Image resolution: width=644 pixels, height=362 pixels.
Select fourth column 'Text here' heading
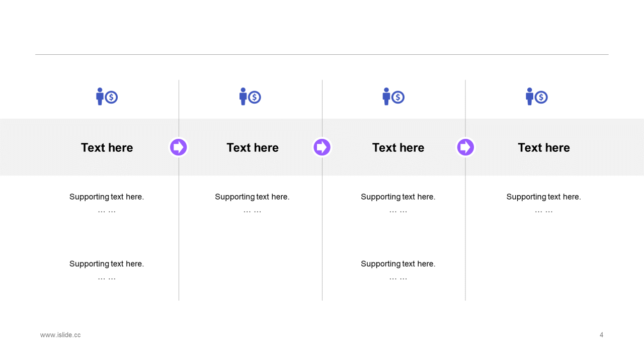tap(544, 147)
